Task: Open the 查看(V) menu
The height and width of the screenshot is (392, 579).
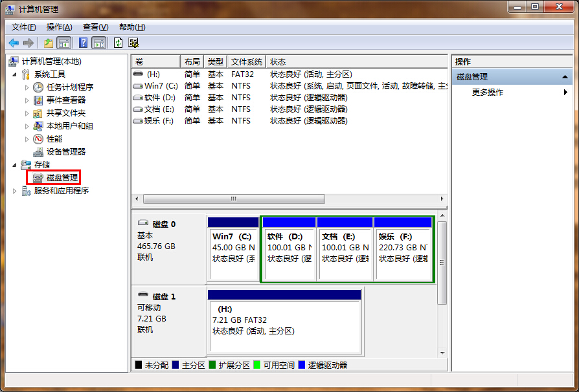Action: [95, 27]
